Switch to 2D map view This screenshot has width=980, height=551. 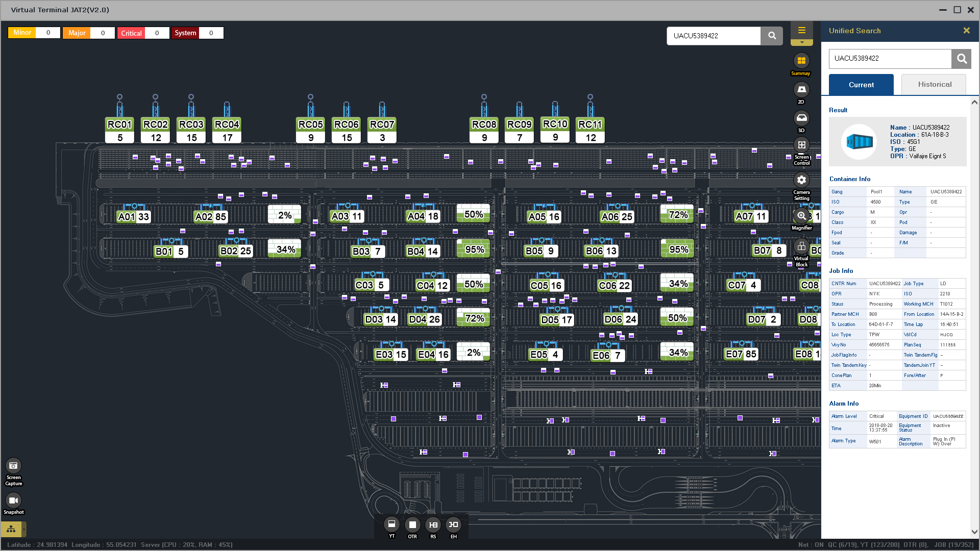point(801,90)
